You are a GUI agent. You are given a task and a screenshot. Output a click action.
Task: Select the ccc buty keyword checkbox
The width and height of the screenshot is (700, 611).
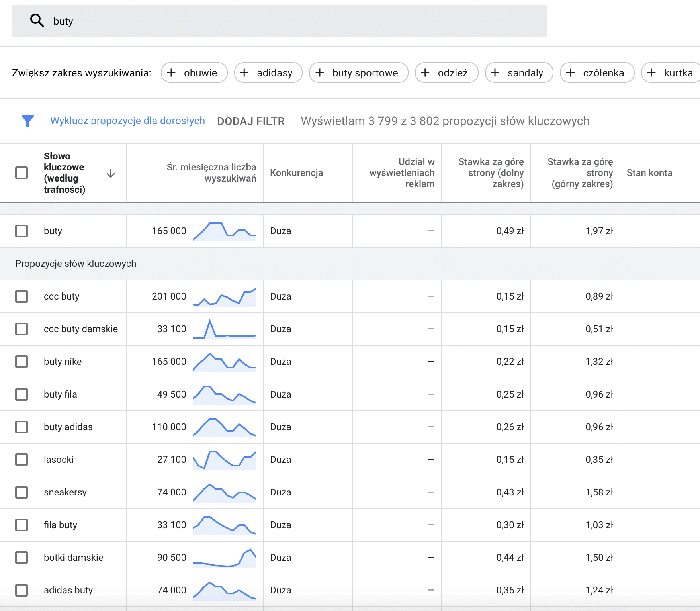point(21,296)
